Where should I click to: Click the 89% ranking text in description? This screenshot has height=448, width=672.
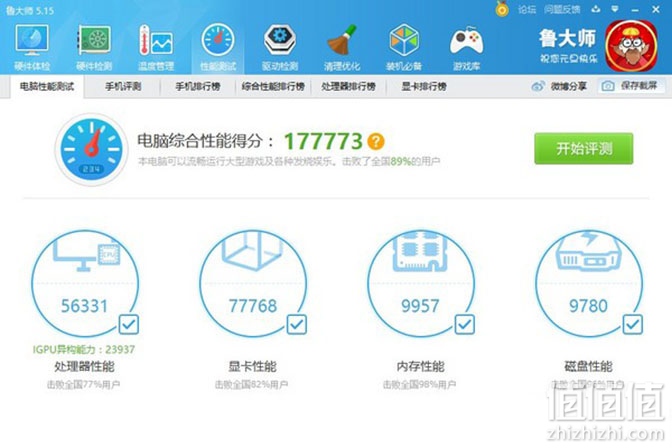coord(401,162)
